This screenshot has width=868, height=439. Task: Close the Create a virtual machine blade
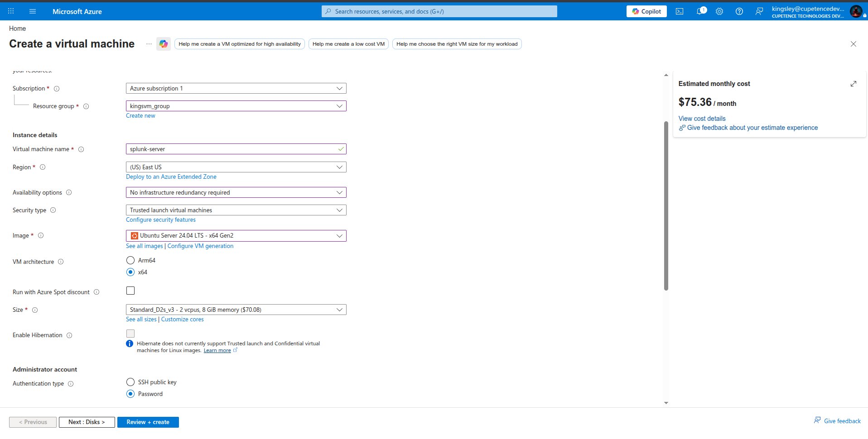tap(854, 44)
